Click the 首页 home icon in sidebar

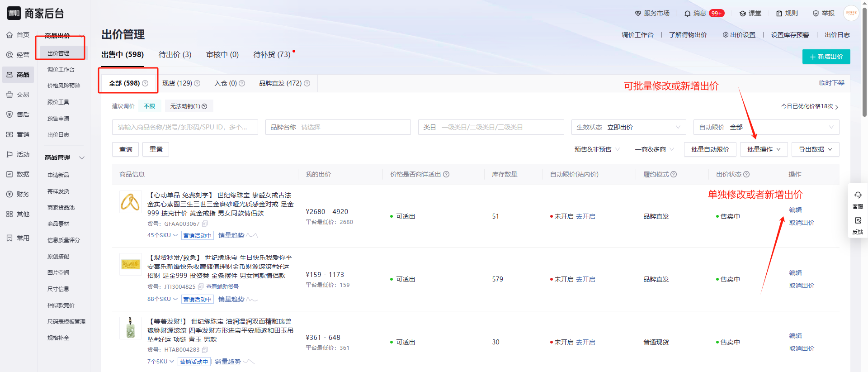click(x=9, y=35)
